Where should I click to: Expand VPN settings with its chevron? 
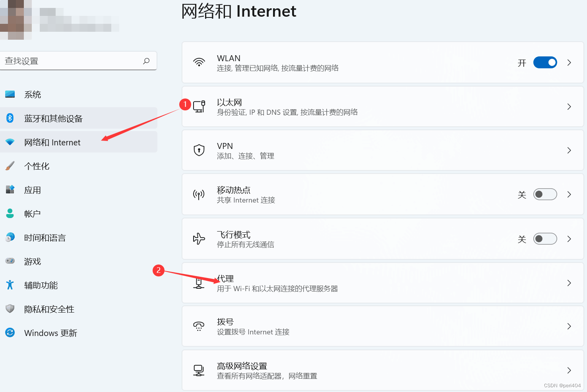[x=569, y=150]
